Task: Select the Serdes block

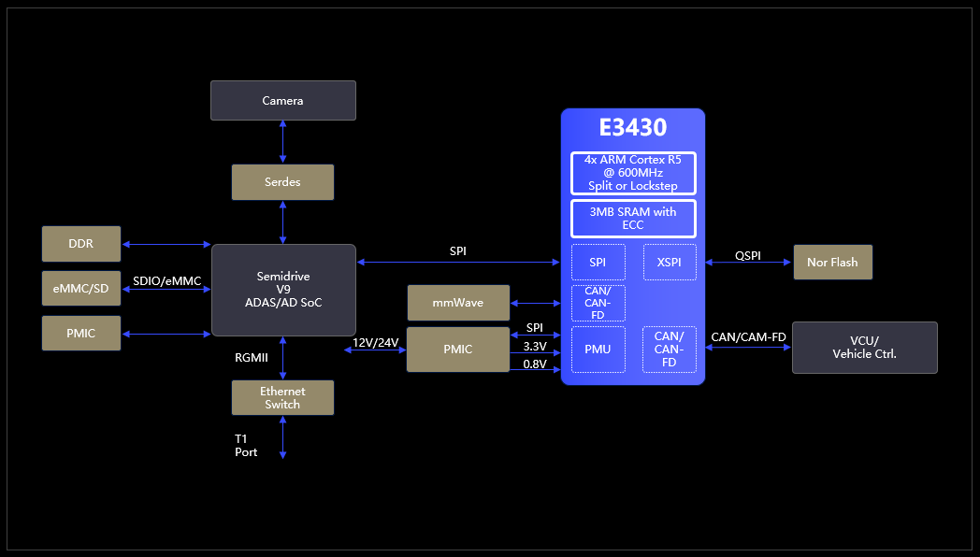Action: click(x=282, y=182)
